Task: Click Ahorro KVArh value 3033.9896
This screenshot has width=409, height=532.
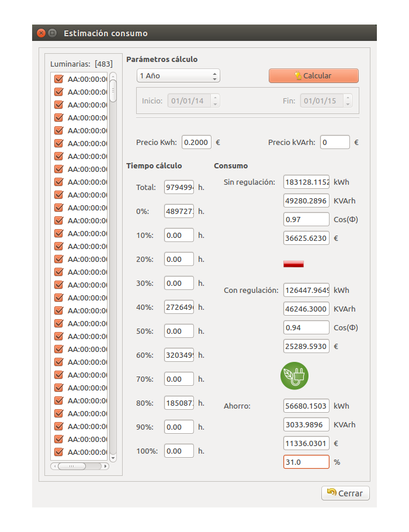Action: 306,425
